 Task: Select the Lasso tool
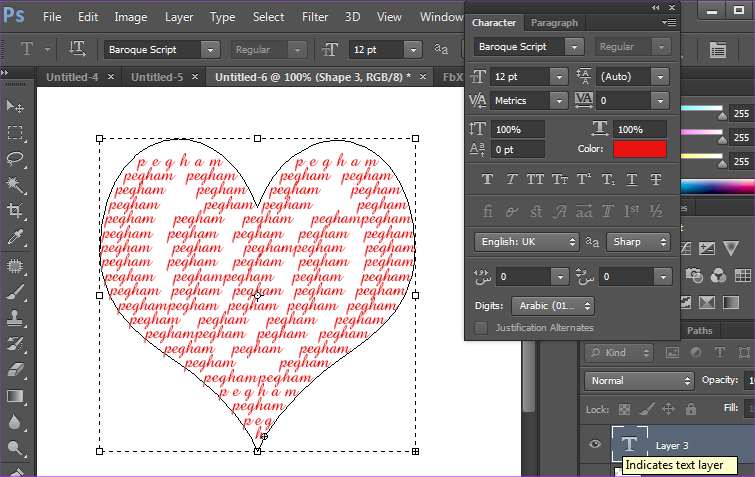point(15,159)
